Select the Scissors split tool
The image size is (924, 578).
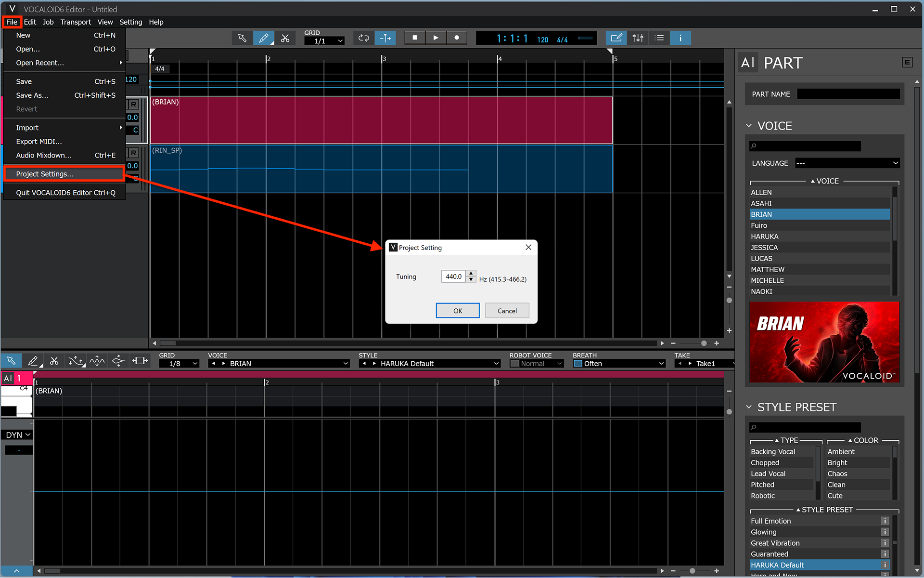[x=286, y=38]
